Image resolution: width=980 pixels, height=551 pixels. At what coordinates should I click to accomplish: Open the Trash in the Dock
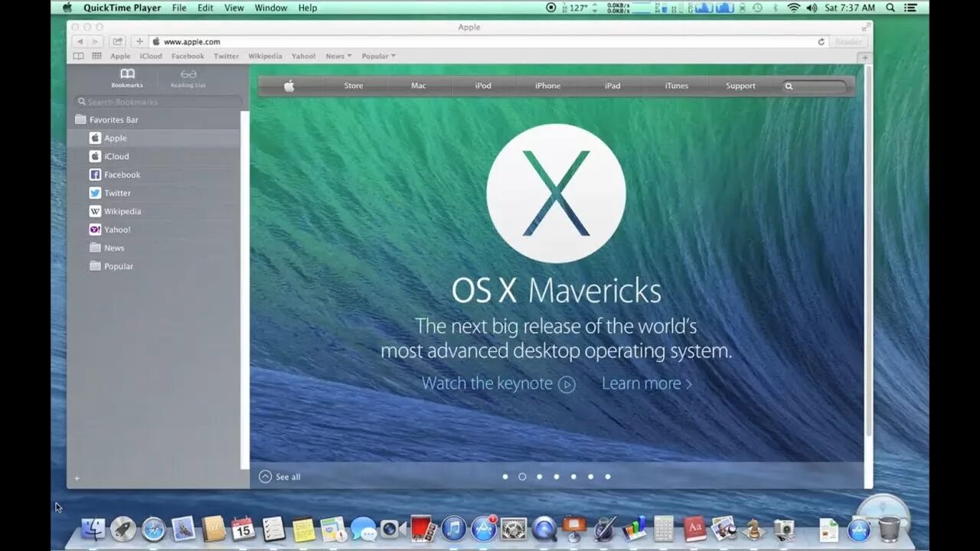point(889,528)
